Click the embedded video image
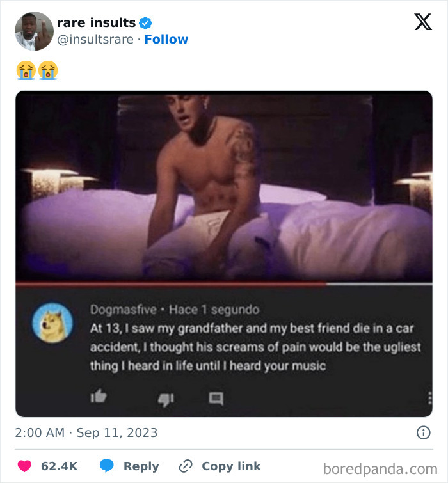 point(224,186)
